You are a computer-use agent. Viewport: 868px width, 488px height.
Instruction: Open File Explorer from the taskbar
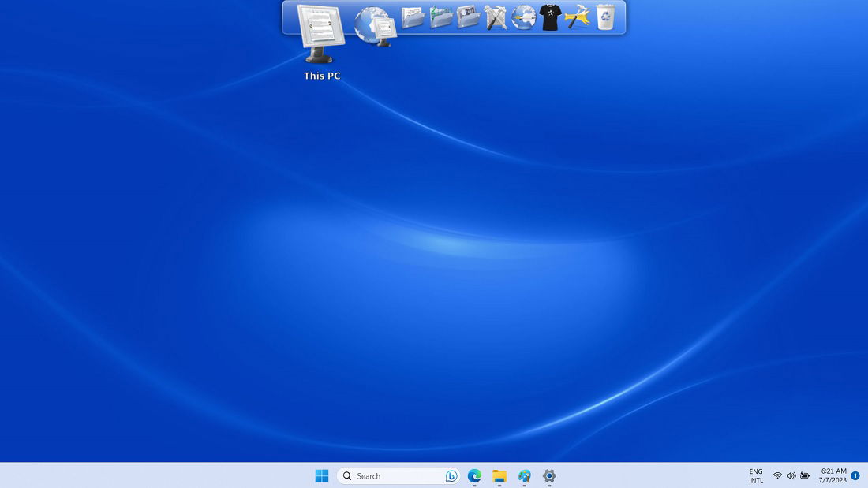[x=498, y=475]
